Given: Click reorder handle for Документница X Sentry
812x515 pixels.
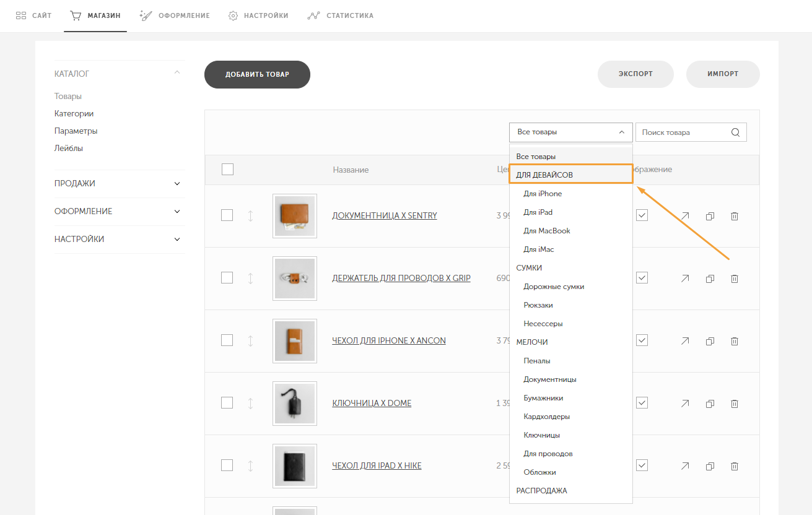Looking at the screenshot, I should point(251,216).
